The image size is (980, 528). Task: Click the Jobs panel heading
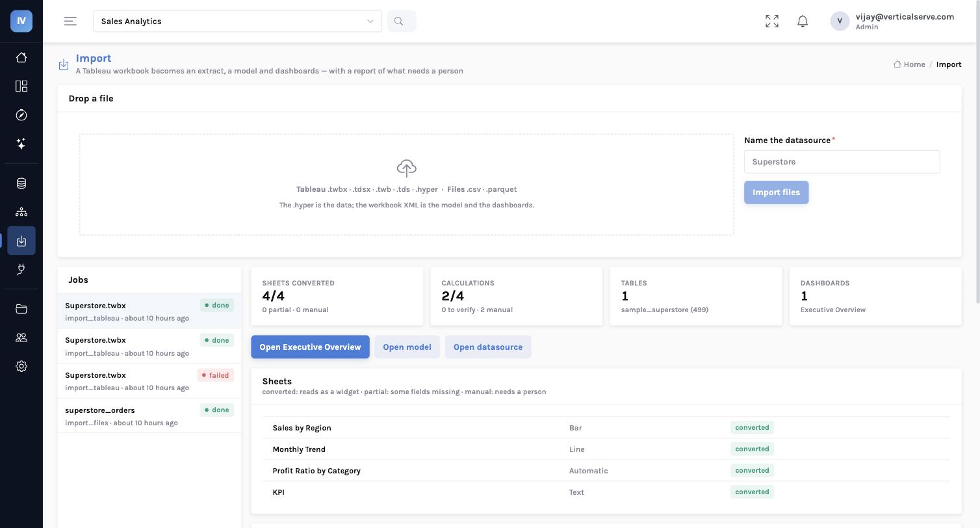[79, 280]
